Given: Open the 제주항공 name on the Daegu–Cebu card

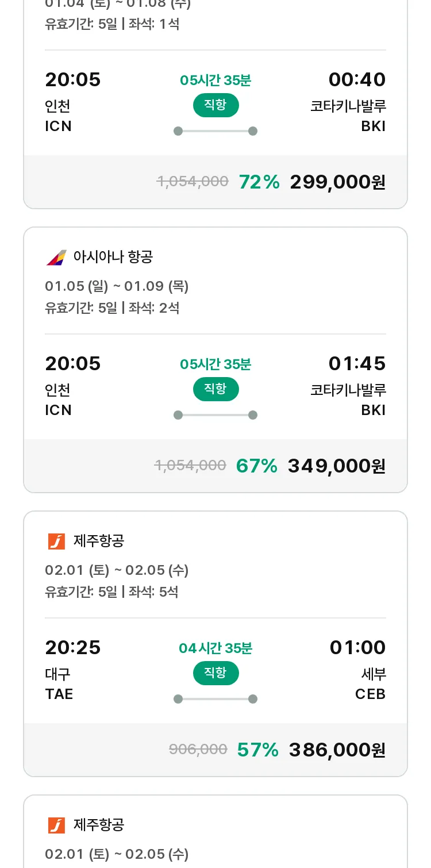Looking at the screenshot, I should coord(99,541).
